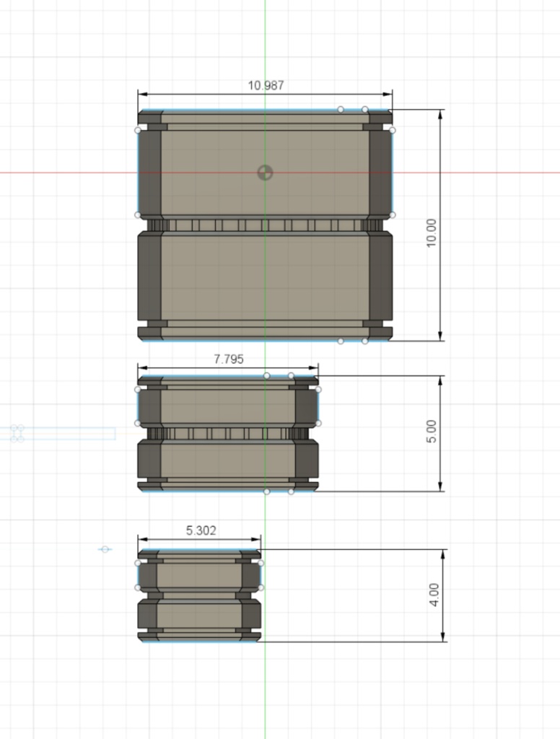
Task: Select the 5.302 width dimension
Action: point(201,530)
